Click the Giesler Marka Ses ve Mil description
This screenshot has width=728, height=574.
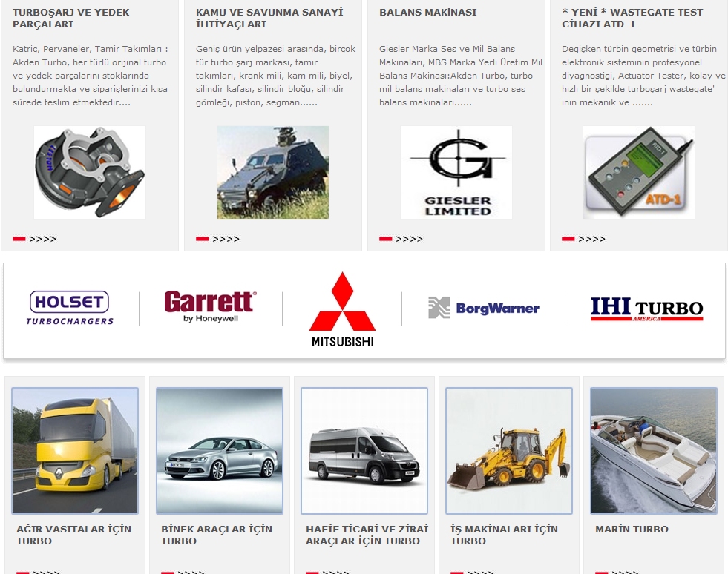[461, 76]
